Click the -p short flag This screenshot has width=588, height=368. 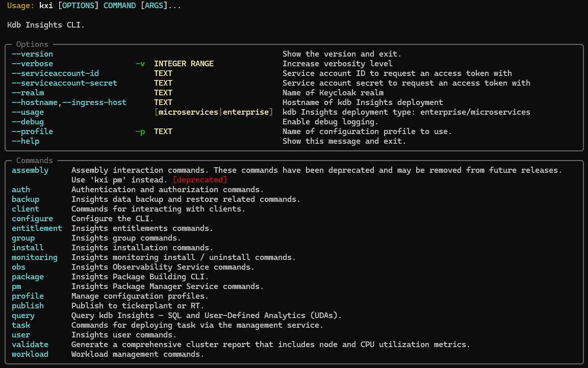click(140, 132)
